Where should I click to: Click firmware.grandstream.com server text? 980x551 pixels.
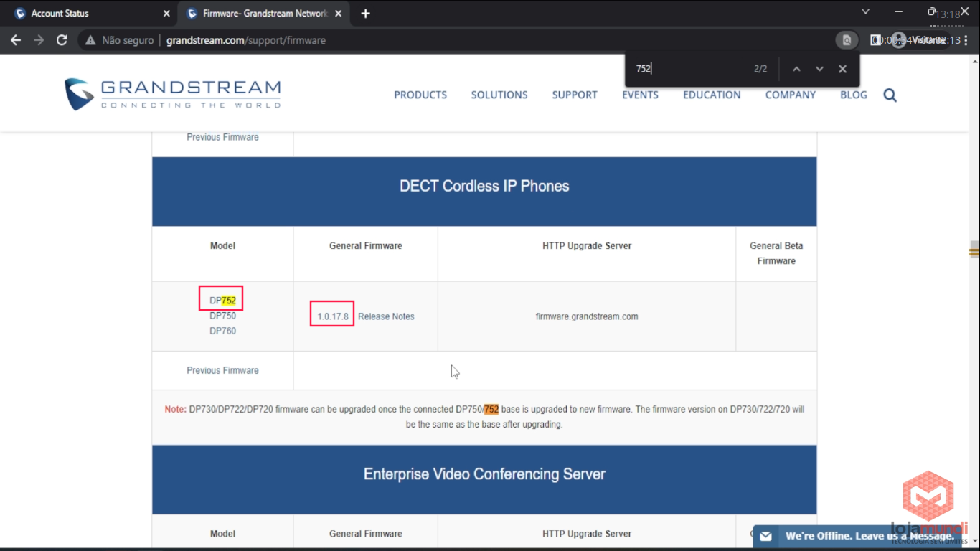[587, 316]
